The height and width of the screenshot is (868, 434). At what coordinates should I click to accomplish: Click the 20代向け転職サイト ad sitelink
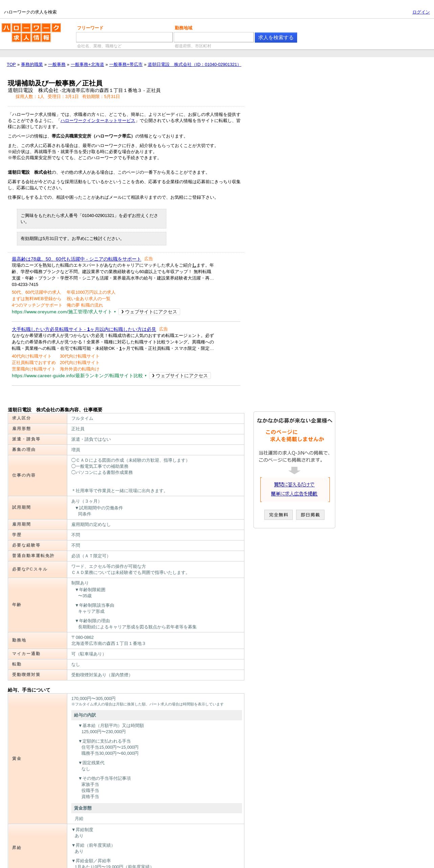point(79,363)
